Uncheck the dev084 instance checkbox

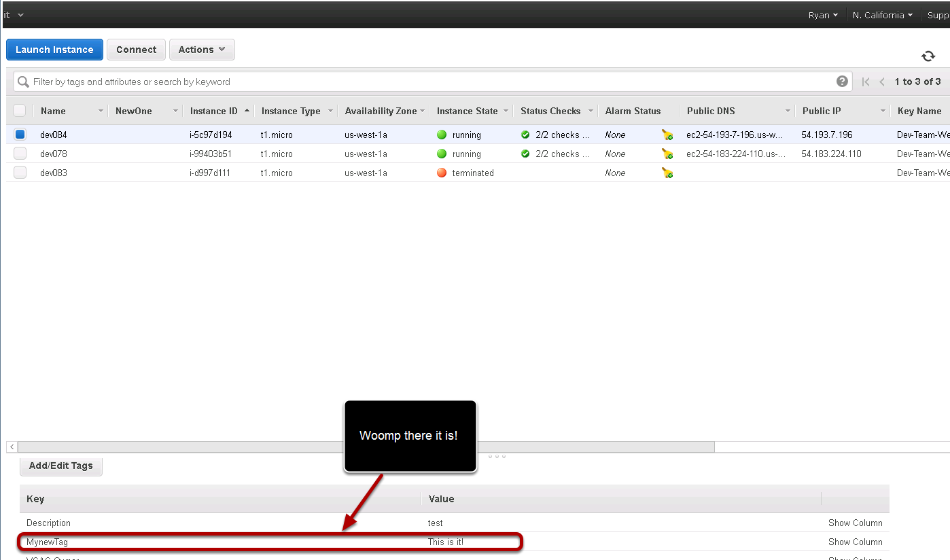[20, 135]
